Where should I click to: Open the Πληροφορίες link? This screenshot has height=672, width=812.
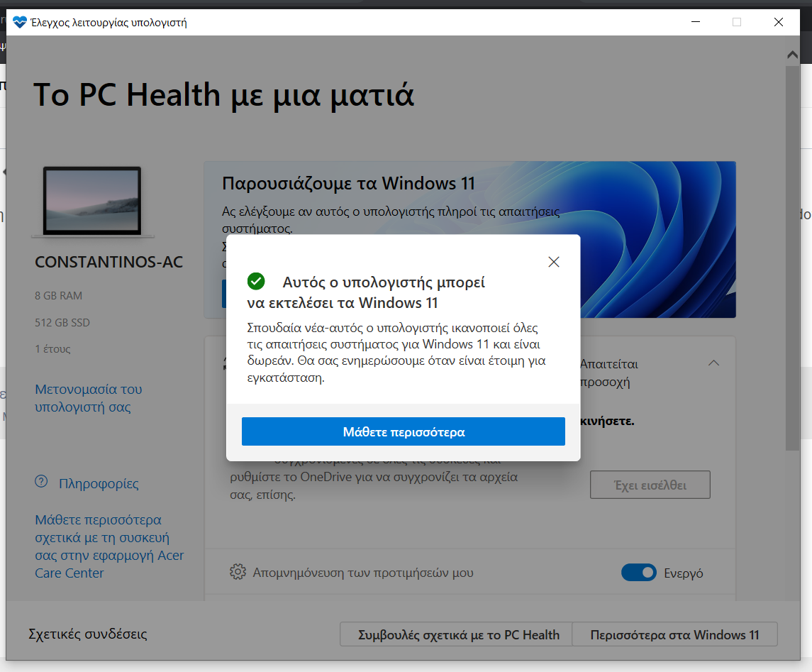[99, 483]
